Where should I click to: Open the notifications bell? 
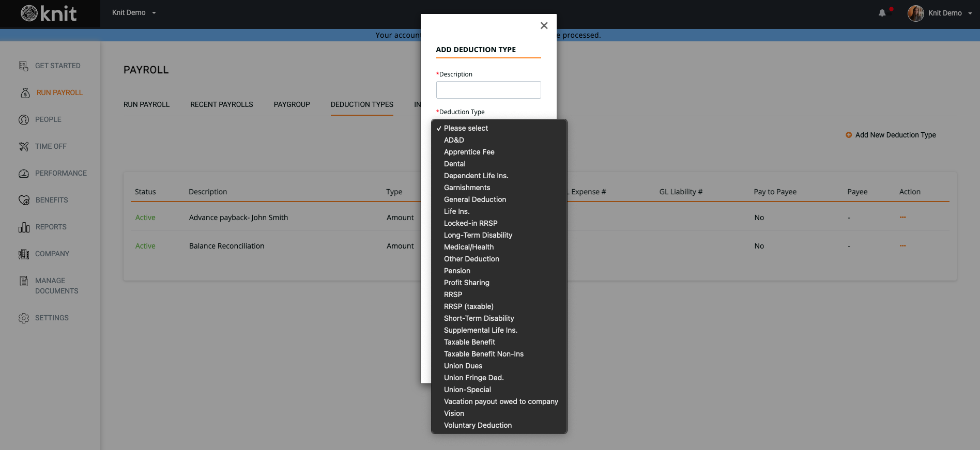tap(882, 13)
